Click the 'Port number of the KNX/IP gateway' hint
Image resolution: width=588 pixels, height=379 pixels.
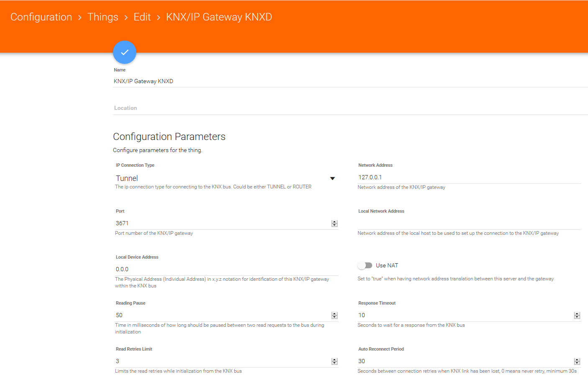pyautogui.click(x=154, y=233)
